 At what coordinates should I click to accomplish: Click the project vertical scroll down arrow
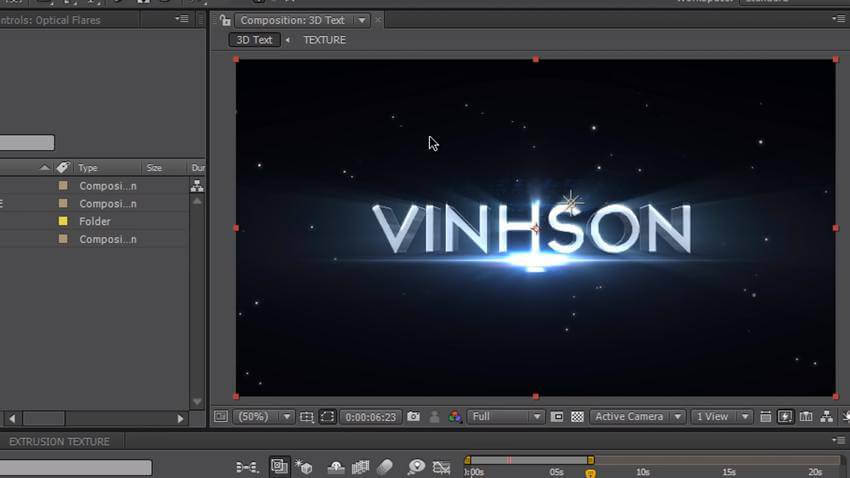pyautogui.click(x=197, y=402)
